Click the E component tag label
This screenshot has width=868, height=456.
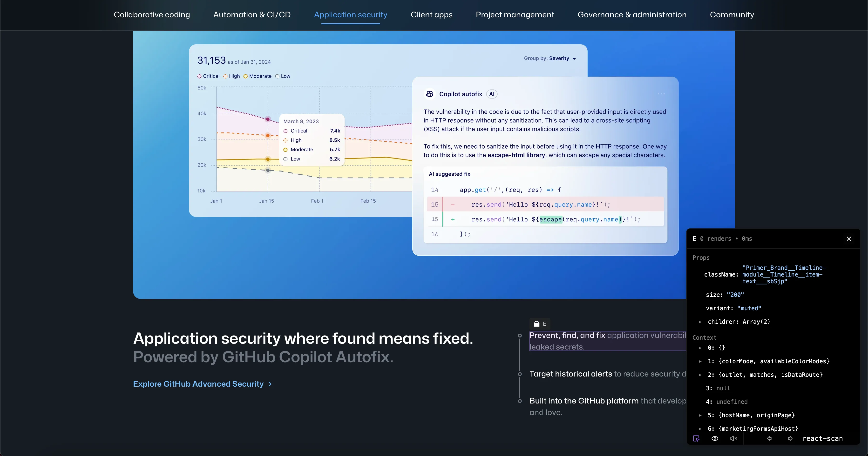coord(544,324)
